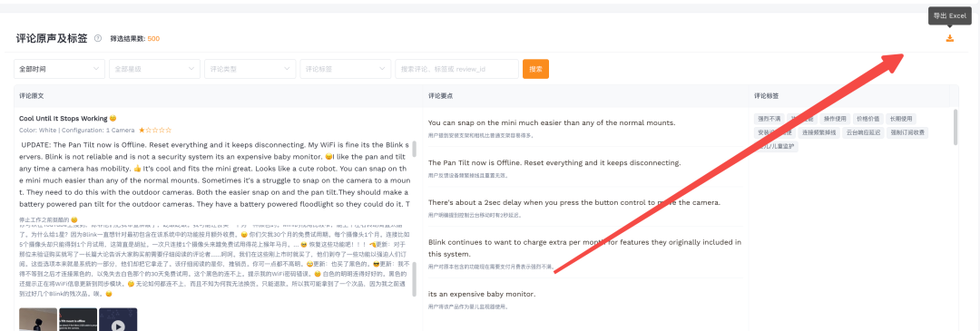Viewport: 980px width, 331px height.
Task: Select the 云台响应延迟 tag
Action: pyautogui.click(x=862, y=132)
